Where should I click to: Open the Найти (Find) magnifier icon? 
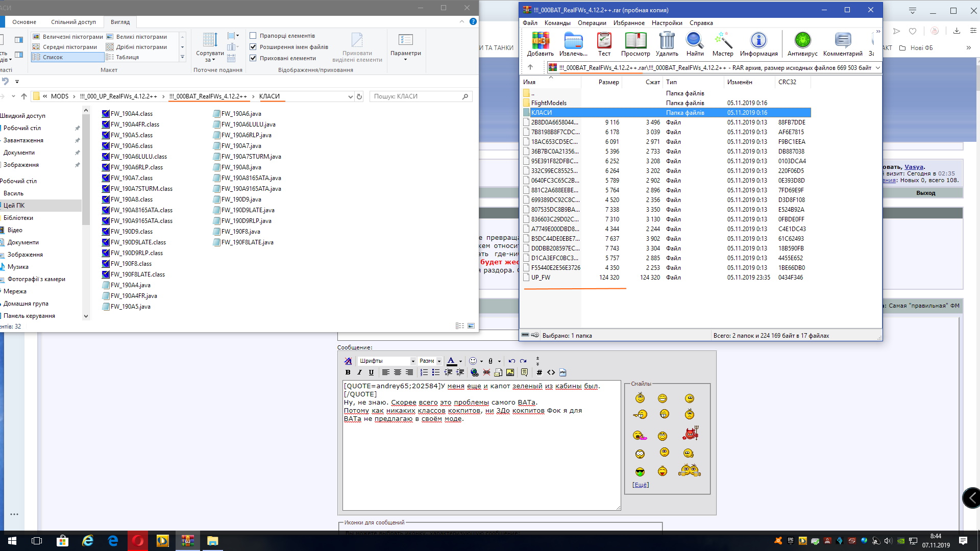[x=695, y=41]
